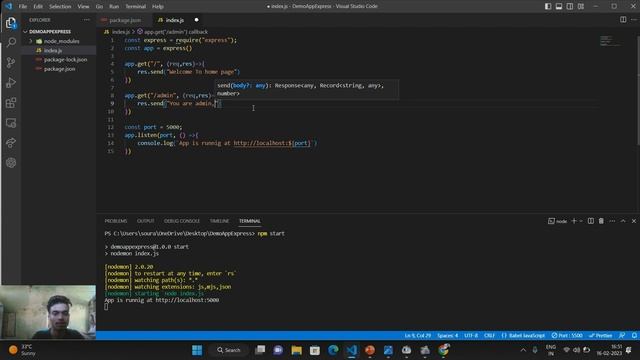This screenshot has width=640, height=360.
Task: Toggle primary side bar from title bar
Action: tap(548, 6)
